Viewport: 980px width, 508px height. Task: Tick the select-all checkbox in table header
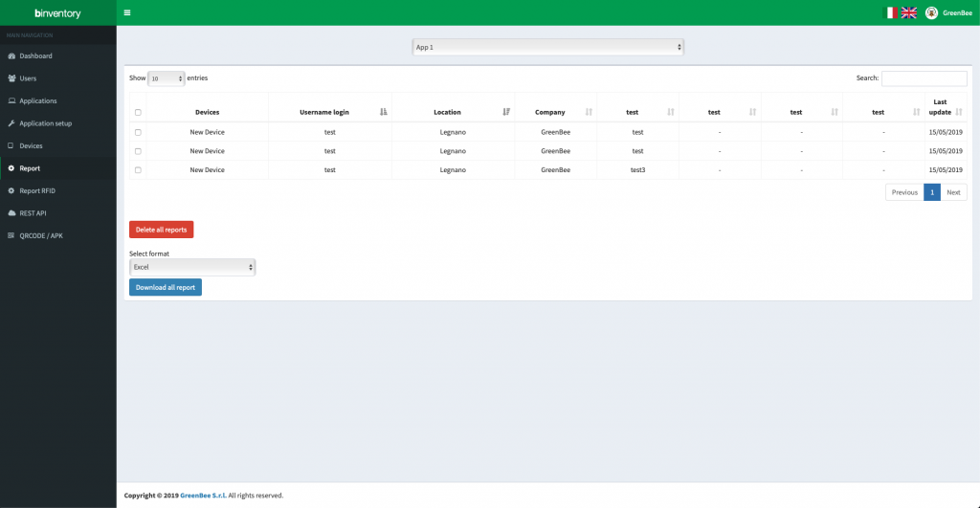click(138, 113)
